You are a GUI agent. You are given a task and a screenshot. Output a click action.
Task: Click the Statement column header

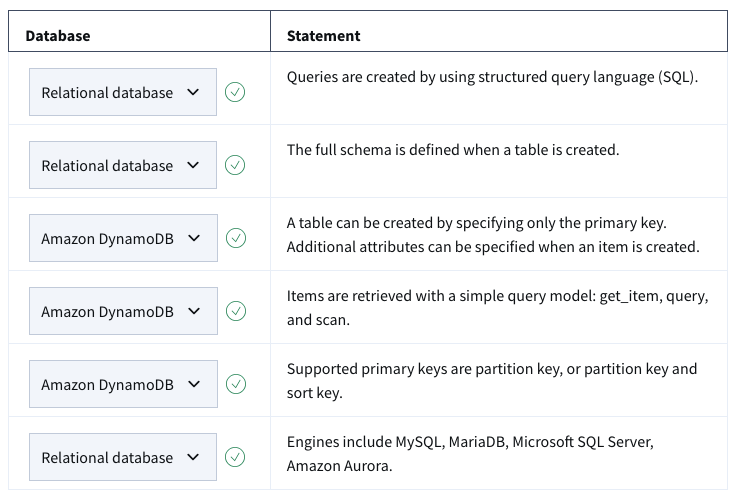tap(324, 36)
